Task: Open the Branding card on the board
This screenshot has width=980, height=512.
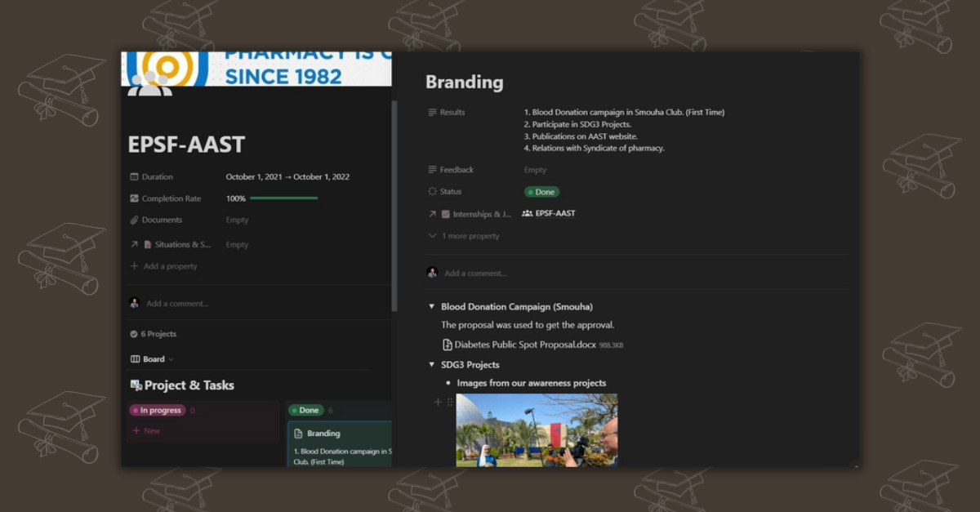Action: (x=340, y=445)
